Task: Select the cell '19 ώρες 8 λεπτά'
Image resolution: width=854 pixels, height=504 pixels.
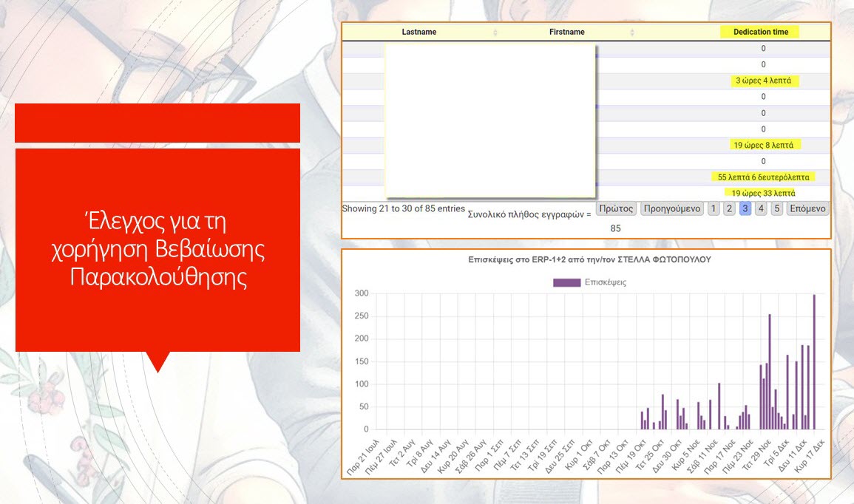Action: pos(763,145)
